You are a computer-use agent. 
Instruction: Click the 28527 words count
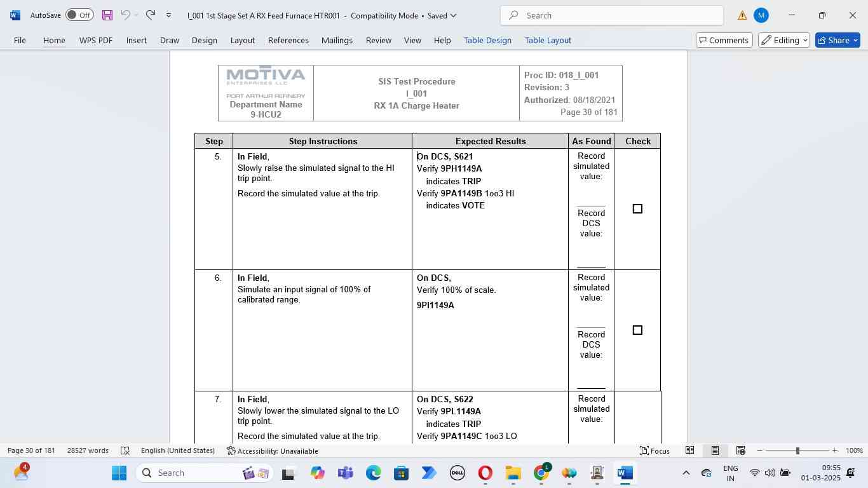point(88,451)
